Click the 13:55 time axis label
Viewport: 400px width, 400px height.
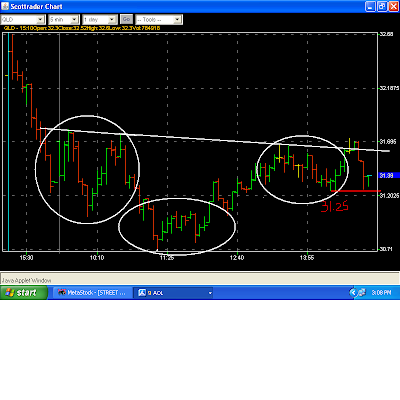[307, 258]
